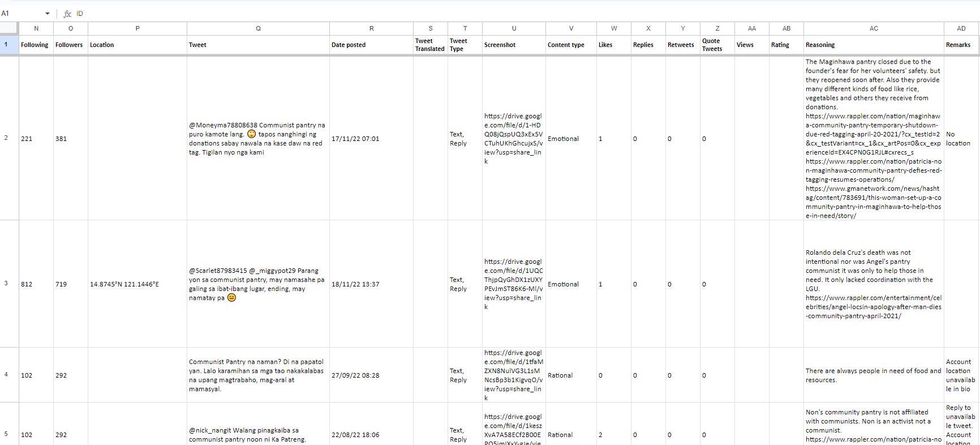Open the Google Drive screenshot link in row 2
The image size is (980, 445).
click(513, 139)
